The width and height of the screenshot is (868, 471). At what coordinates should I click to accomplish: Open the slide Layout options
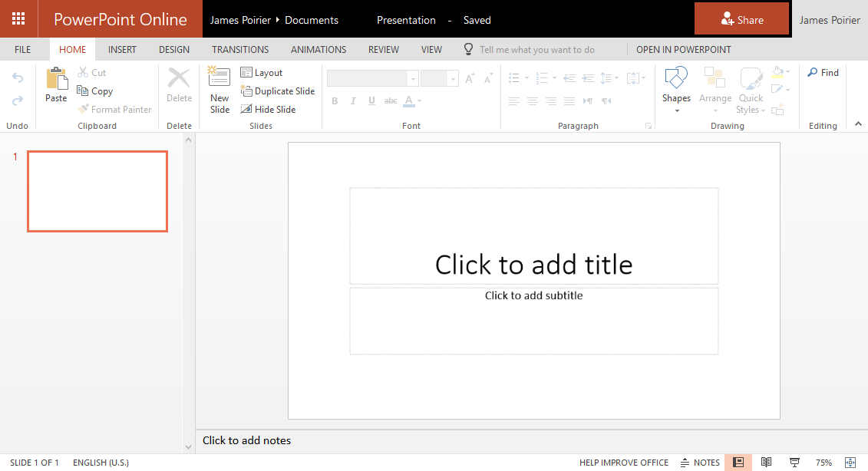pyautogui.click(x=261, y=73)
